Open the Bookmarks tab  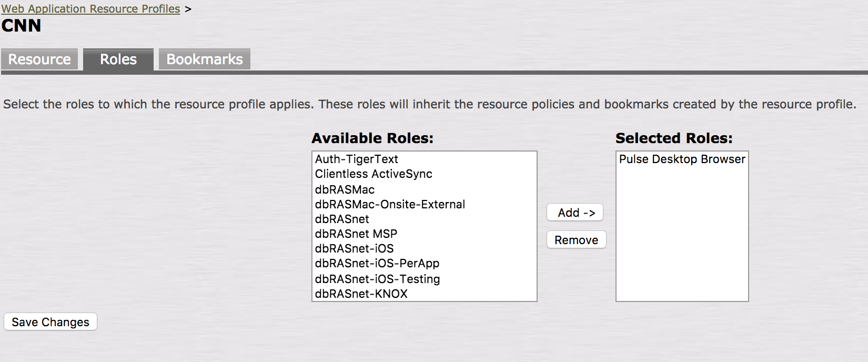click(x=205, y=59)
